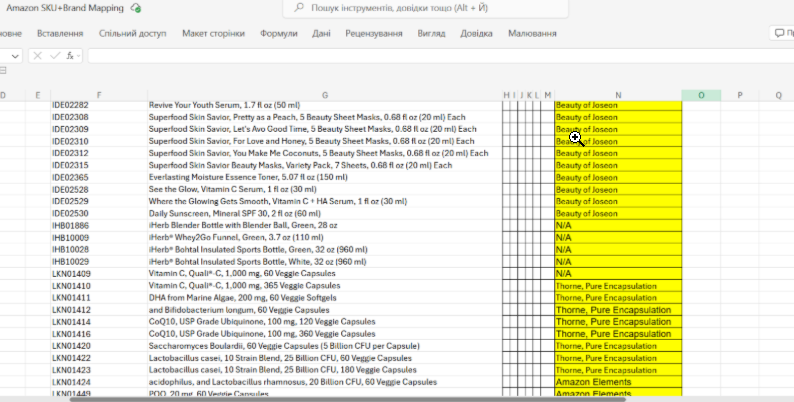Select column Q header
794x402 pixels.
[x=778, y=95]
